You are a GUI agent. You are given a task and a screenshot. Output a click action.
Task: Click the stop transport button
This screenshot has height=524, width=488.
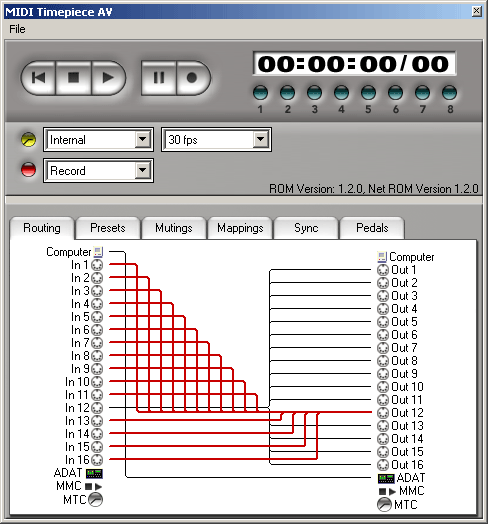(74, 78)
